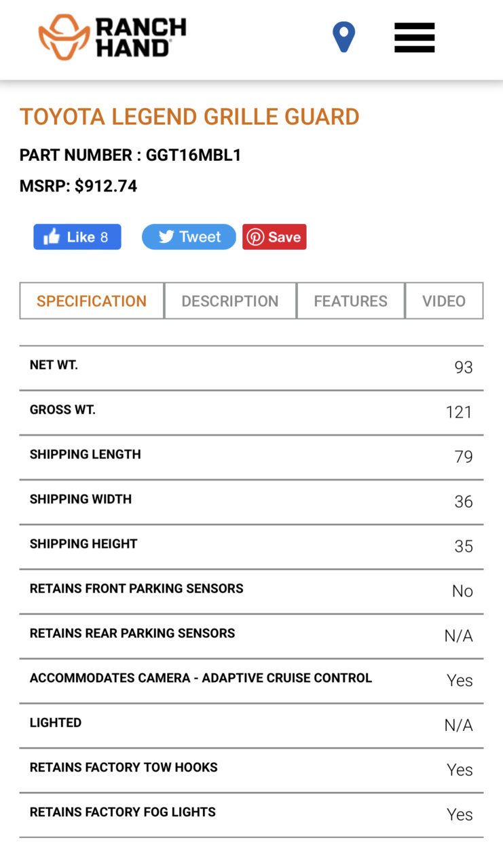Open the hamburger navigation menu
The height and width of the screenshot is (868, 503).
[x=414, y=37]
